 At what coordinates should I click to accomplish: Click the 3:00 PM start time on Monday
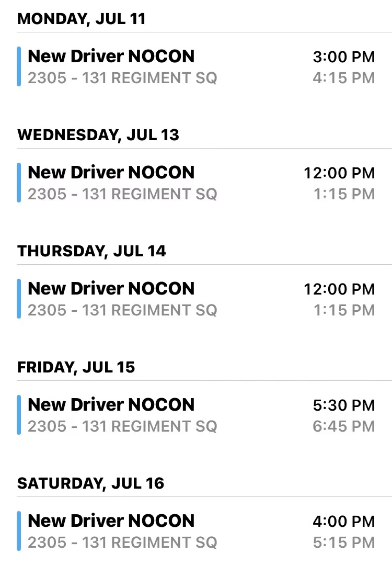pos(344,57)
